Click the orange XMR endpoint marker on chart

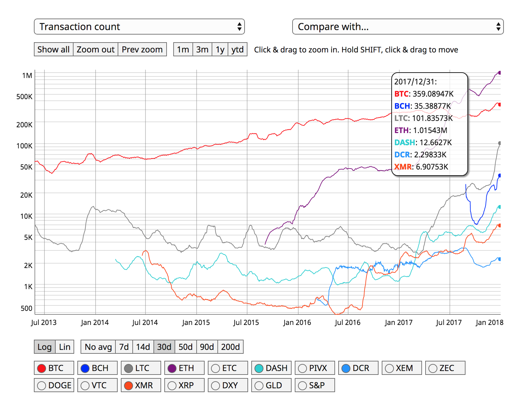[x=499, y=225]
